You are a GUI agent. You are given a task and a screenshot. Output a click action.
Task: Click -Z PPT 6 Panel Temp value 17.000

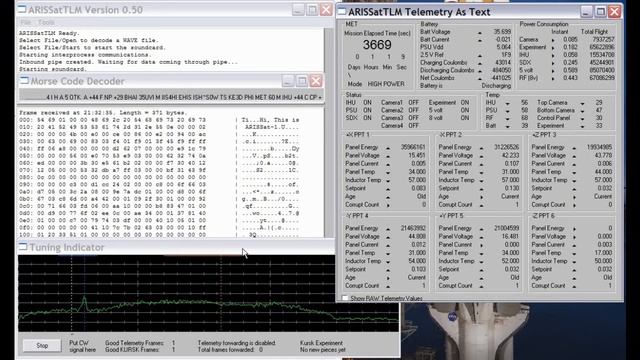pos(604,253)
